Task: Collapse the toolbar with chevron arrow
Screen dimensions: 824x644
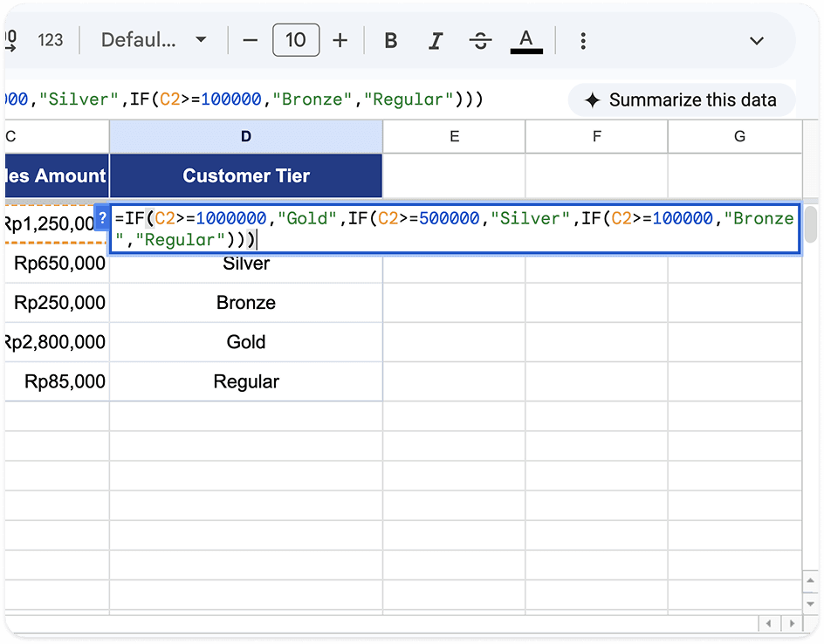Action: click(x=756, y=40)
